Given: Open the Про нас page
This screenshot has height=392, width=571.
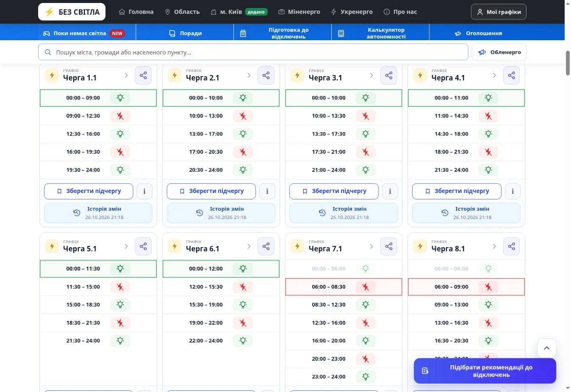Looking at the screenshot, I should click(x=400, y=12).
